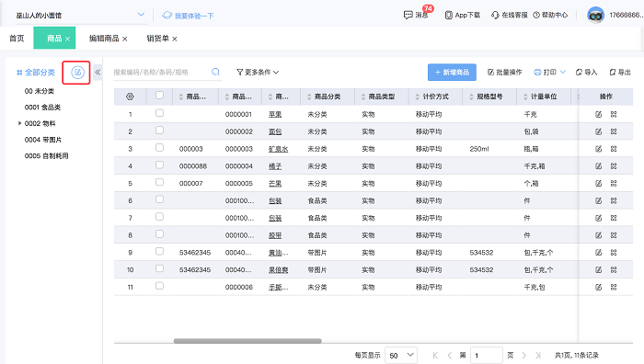Open 在线客服 headset icon
This screenshot has width=644, height=364.
[x=495, y=16]
